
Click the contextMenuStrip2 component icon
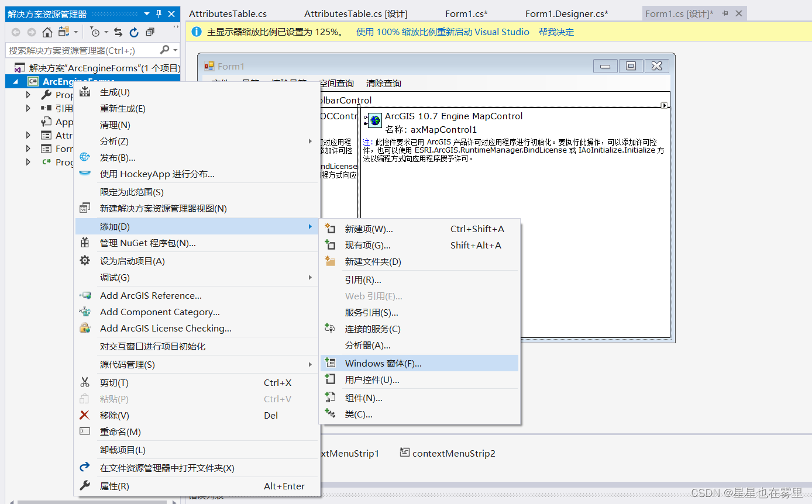coord(404,453)
